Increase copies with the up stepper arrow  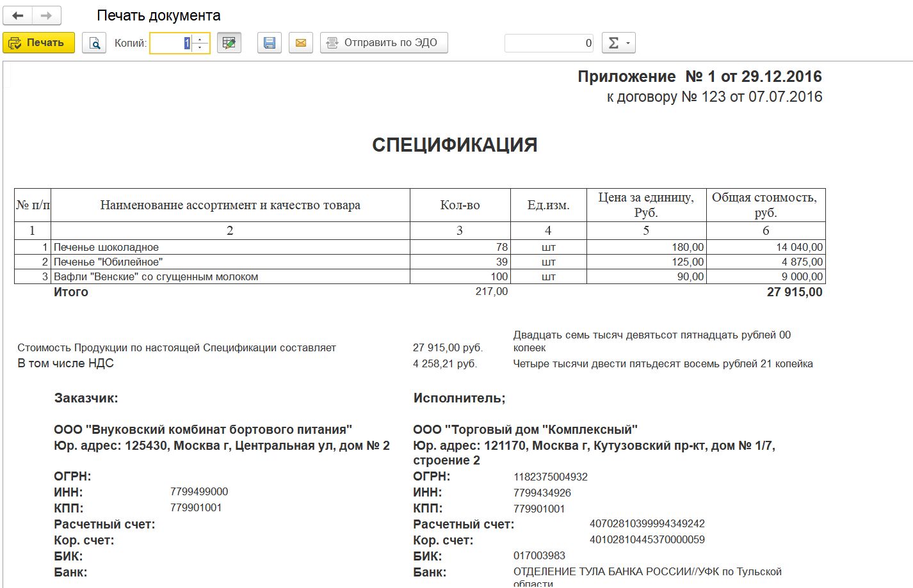[200, 38]
